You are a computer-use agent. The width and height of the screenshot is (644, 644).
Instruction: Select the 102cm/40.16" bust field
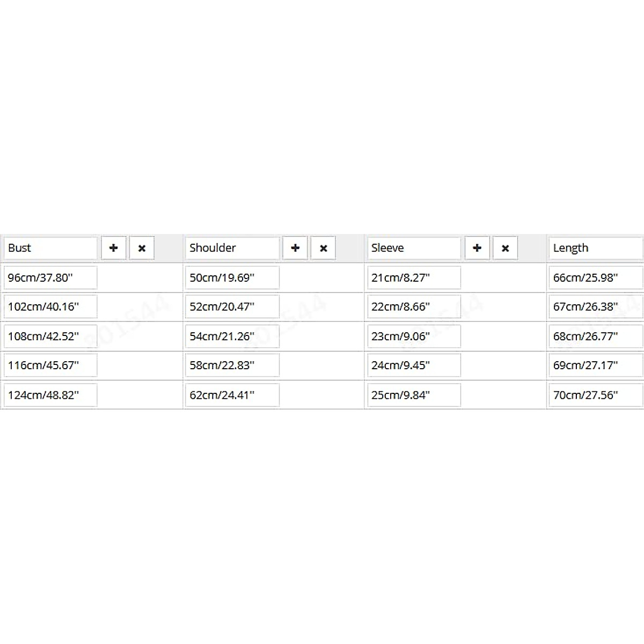(x=50, y=306)
